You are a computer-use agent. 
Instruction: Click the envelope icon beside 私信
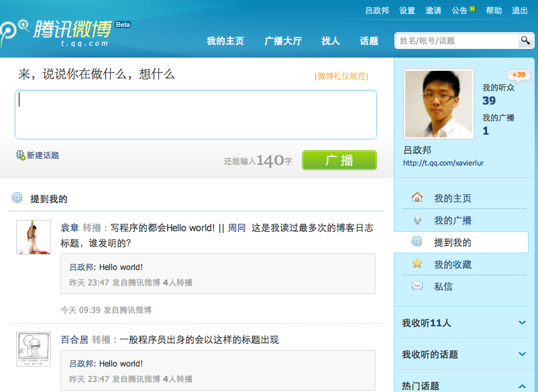417,286
